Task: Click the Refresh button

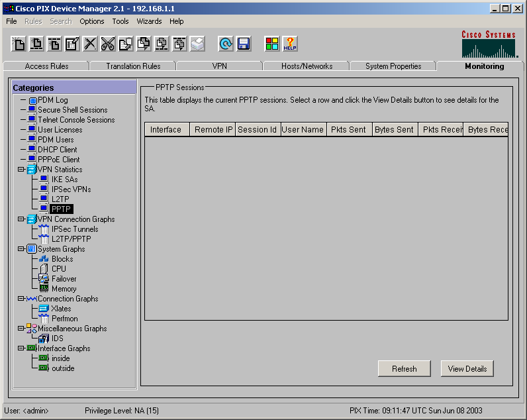Action: 405,369
